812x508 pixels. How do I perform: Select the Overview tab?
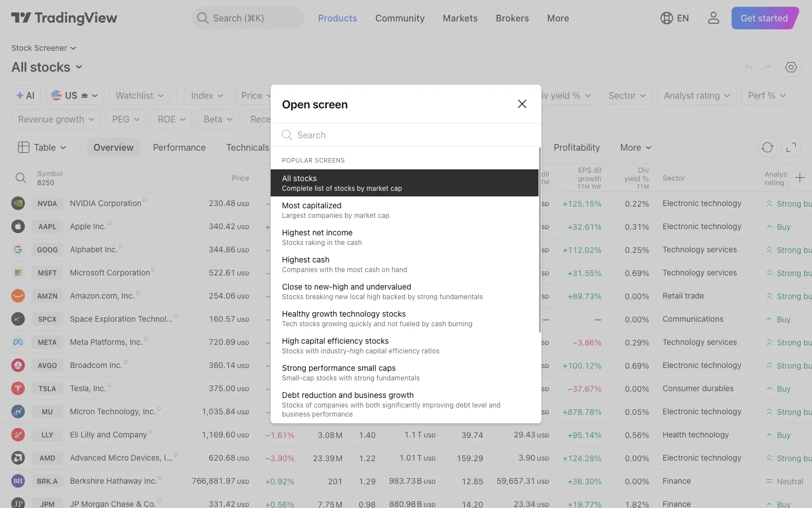pos(113,147)
